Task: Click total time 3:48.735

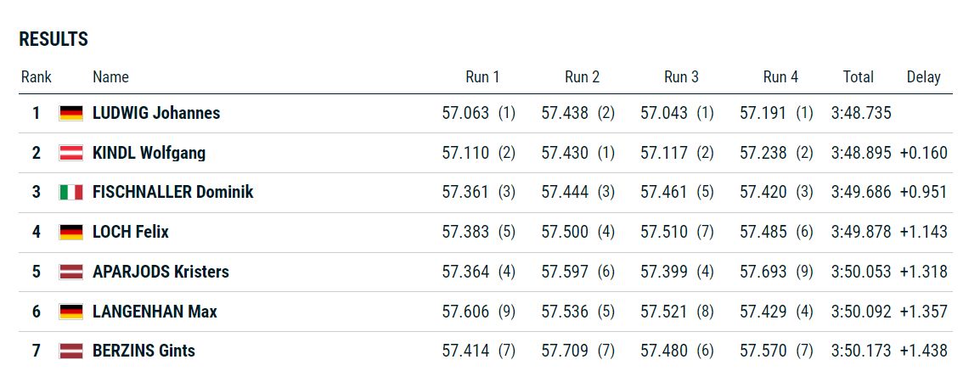Action: point(861,113)
